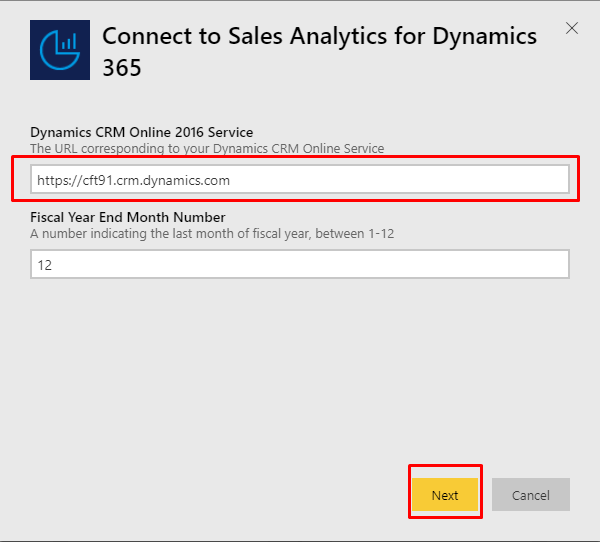Click the fiscal year month hint text
Viewport: 600px width, 542px height.
212,233
